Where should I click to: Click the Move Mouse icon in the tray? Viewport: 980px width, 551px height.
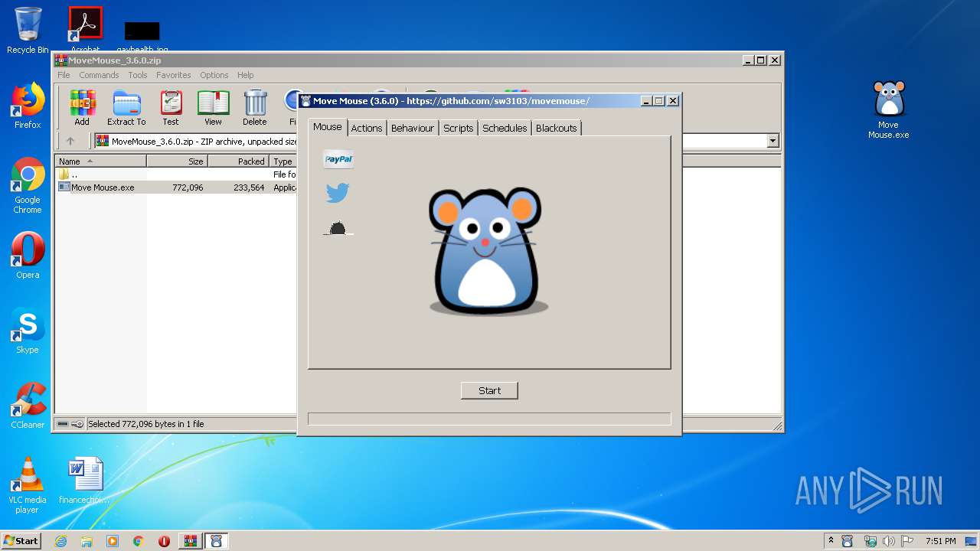pos(848,541)
